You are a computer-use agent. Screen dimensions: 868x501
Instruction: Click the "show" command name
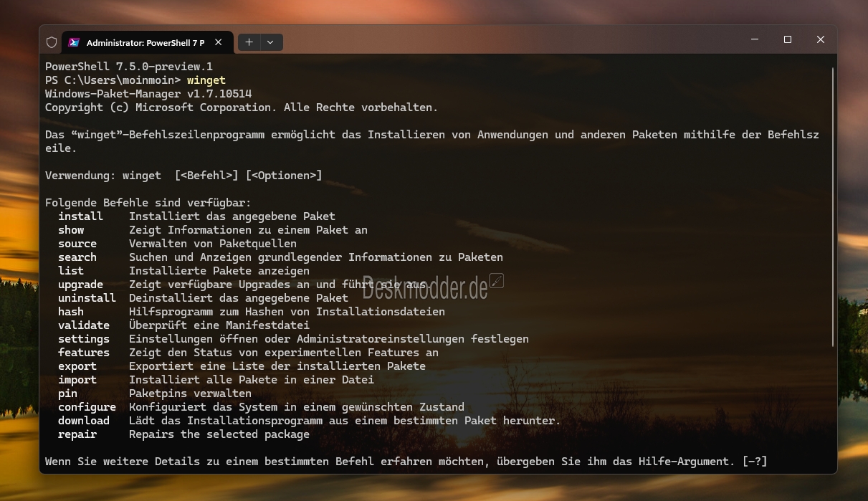71,230
